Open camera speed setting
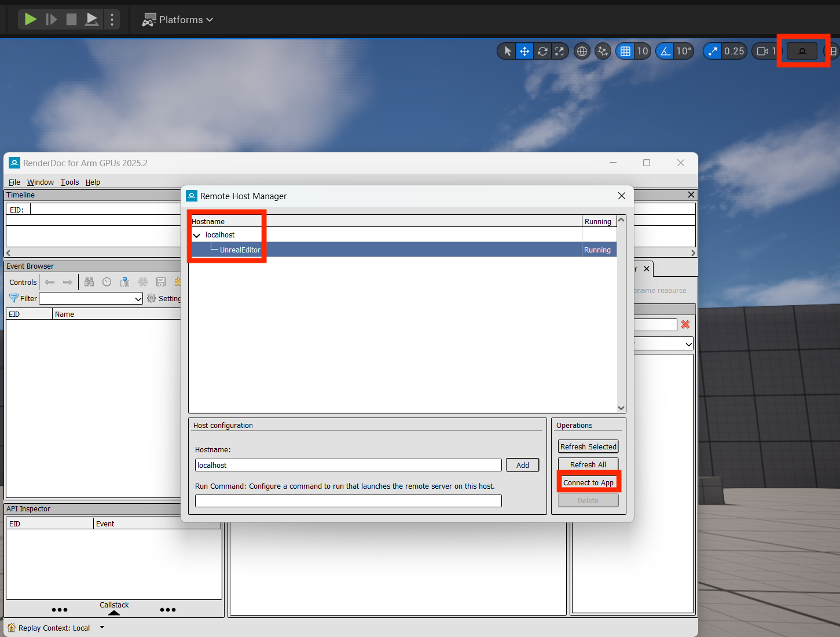Viewport: 840px width, 637px height. [765, 51]
